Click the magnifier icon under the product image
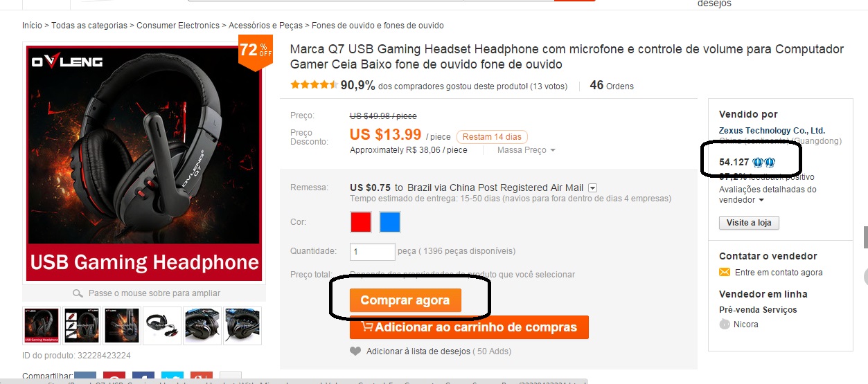 pyautogui.click(x=78, y=293)
